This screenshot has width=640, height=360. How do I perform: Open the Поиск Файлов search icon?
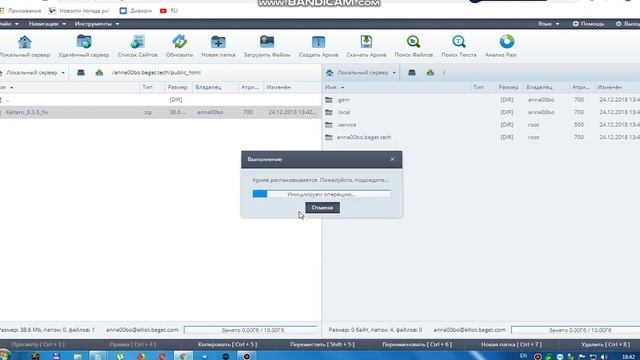click(x=413, y=42)
